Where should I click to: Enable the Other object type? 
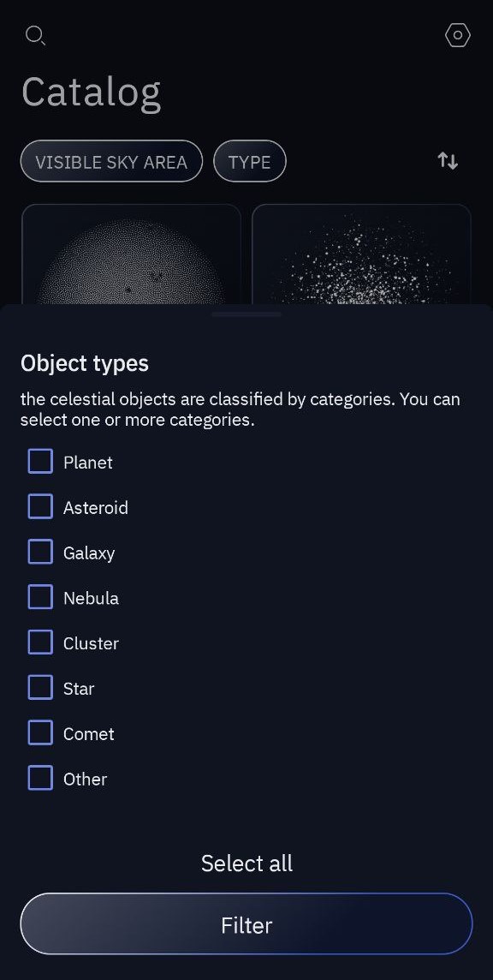coord(40,778)
